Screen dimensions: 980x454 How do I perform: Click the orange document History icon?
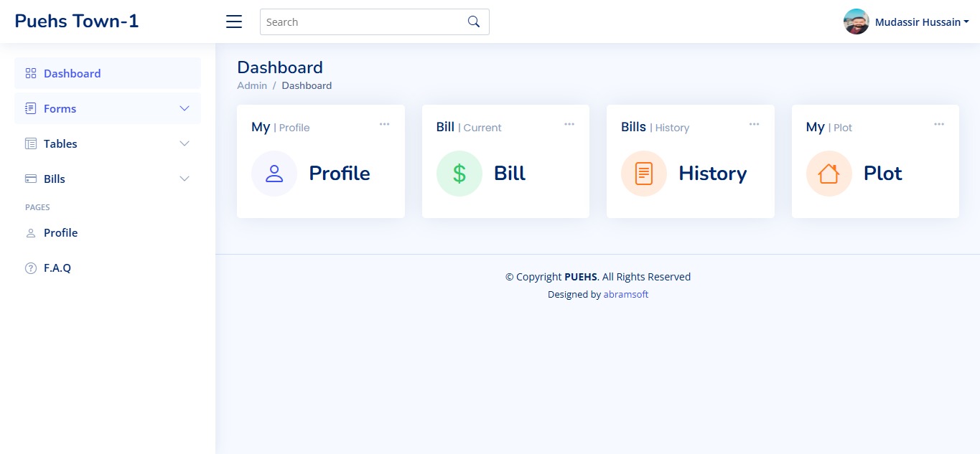click(644, 174)
